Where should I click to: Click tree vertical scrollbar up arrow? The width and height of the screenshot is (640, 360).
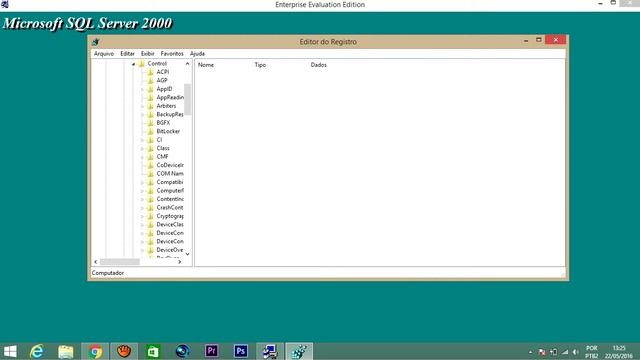[x=187, y=64]
